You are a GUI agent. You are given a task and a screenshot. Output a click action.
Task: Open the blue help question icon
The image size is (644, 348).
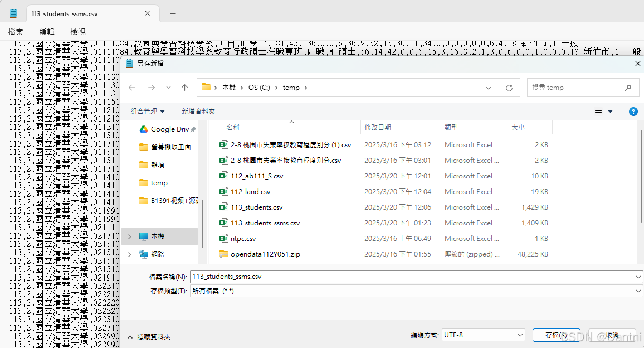click(633, 112)
